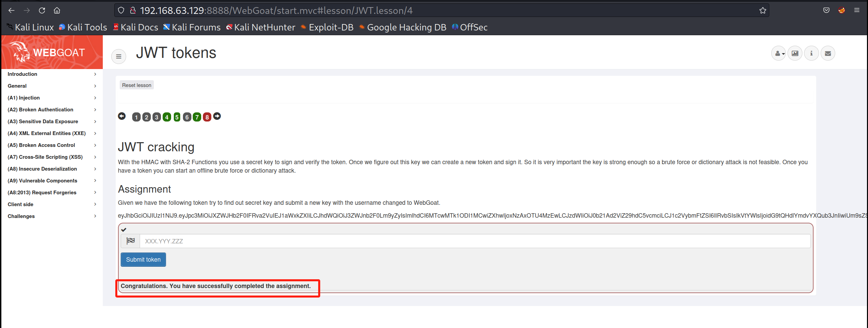Open the report card chart icon
The height and width of the screenshot is (328, 868).
(795, 53)
